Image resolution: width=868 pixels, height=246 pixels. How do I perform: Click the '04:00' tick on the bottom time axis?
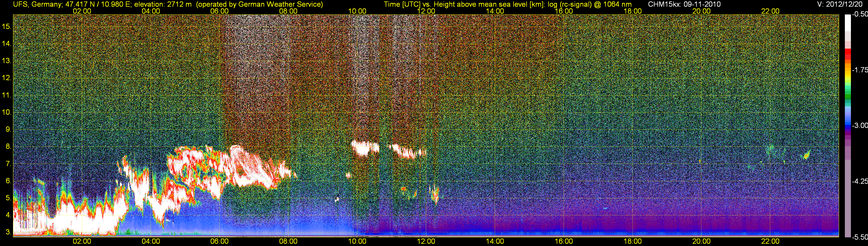pos(151,241)
